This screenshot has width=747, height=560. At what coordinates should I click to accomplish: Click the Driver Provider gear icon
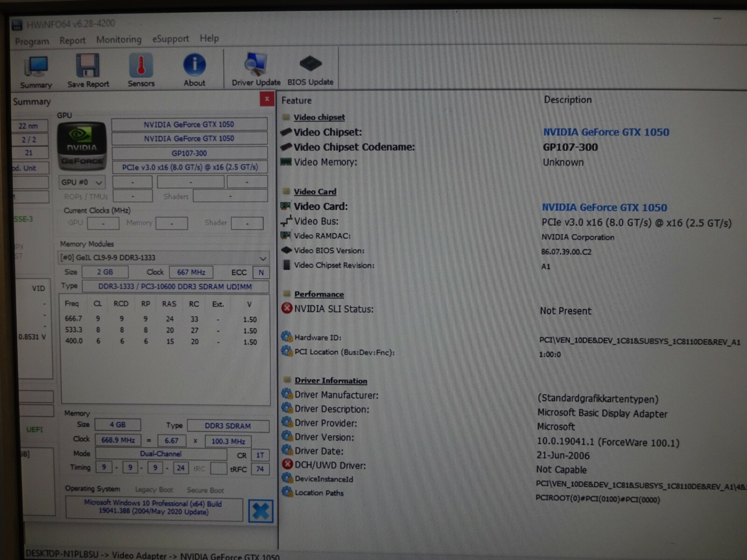(287, 422)
